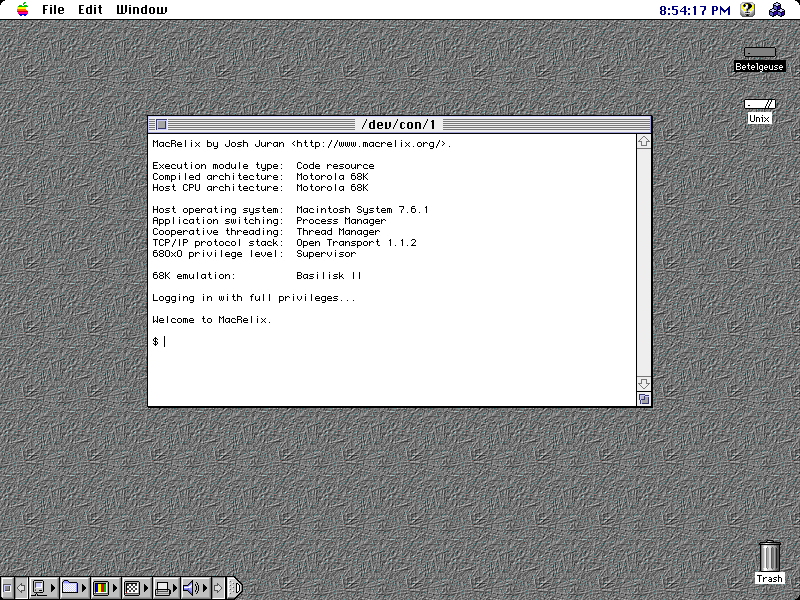Click the console scroll up arrow
800x600 pixels.
point(644,141)
